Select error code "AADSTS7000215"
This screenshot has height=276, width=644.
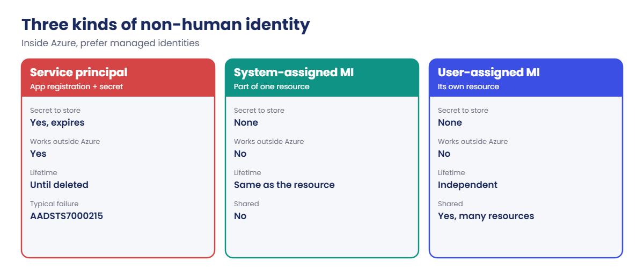pos(67,216)
